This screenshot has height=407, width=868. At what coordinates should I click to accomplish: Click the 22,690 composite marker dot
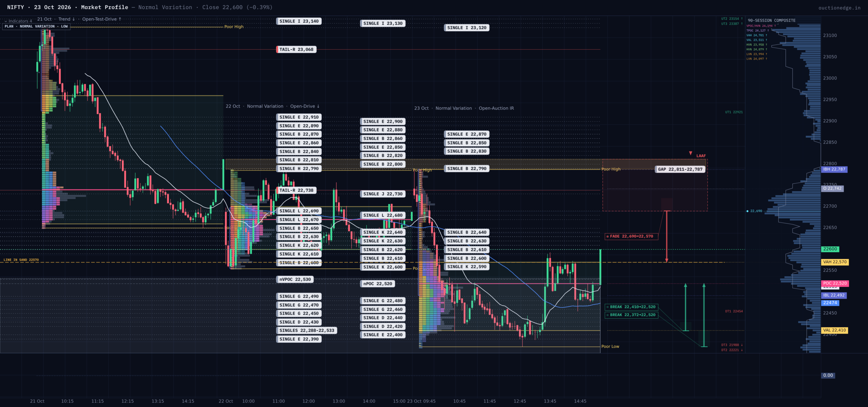(747, 211)
